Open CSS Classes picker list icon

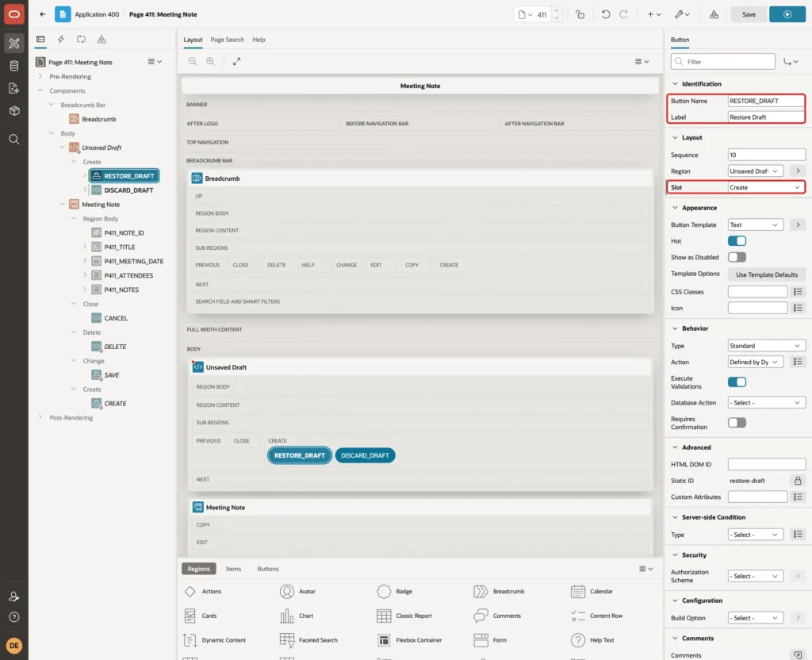(798, 292)
